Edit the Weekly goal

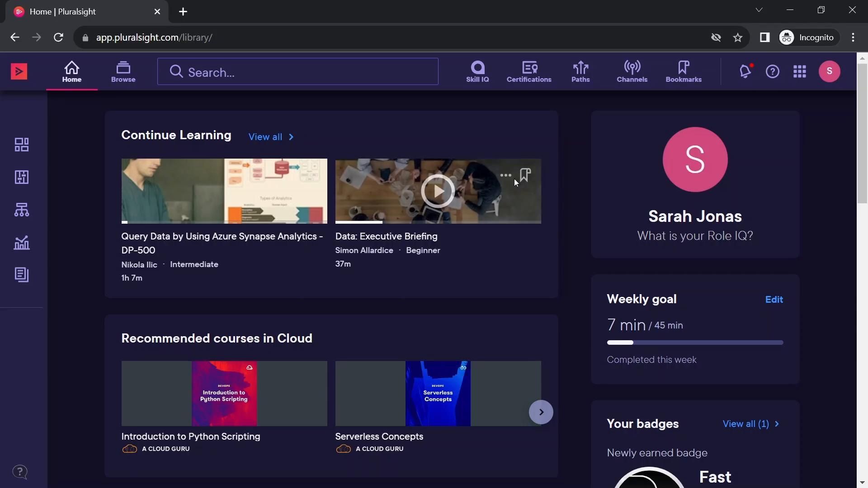(x=774, y=300)
